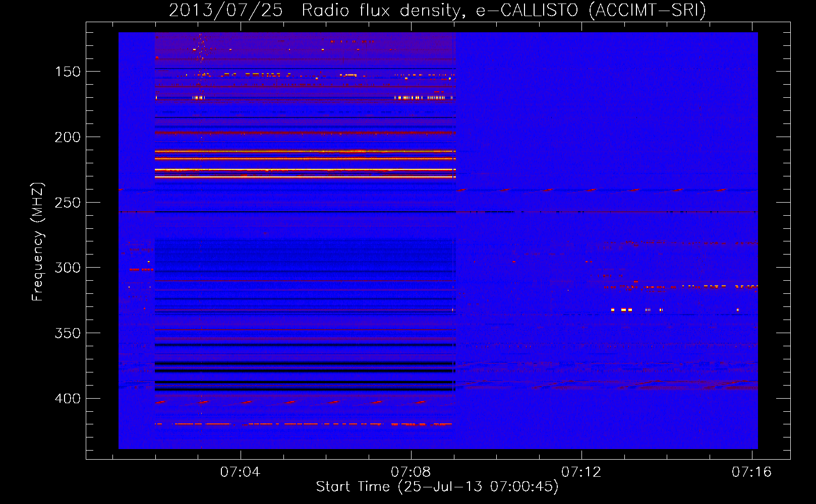Click the 07:04 time tick label
816x504 pixels.
click(241, 472)
